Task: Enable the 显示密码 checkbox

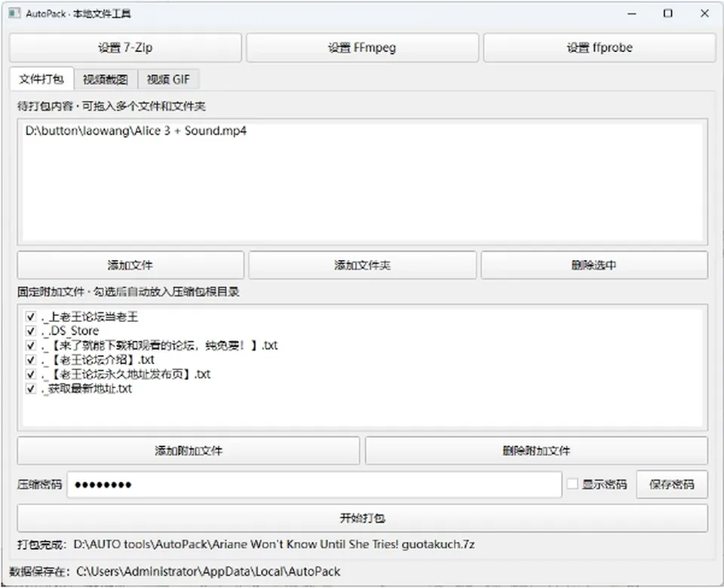Action: (x=572, y=484)
